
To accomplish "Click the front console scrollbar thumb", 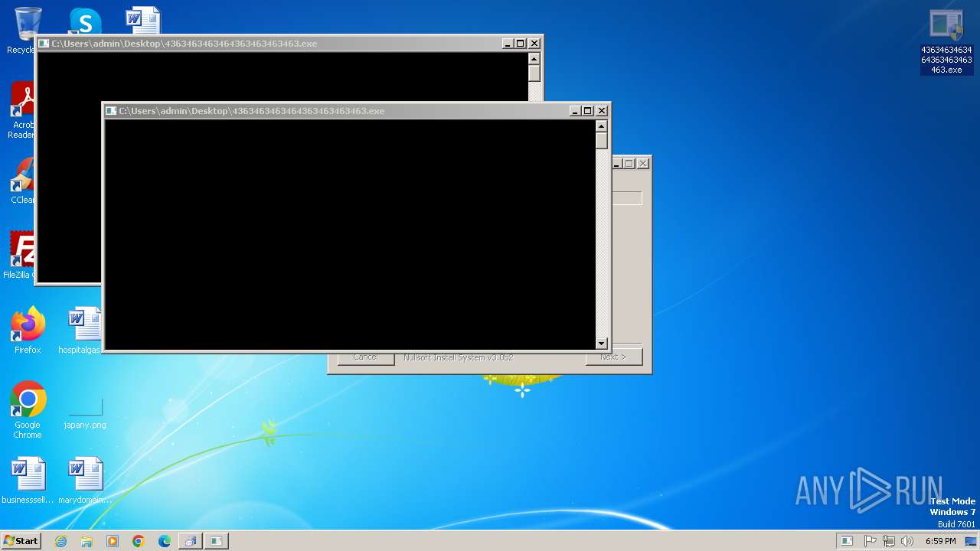I will pyautogui.click(x=602, y=142).
